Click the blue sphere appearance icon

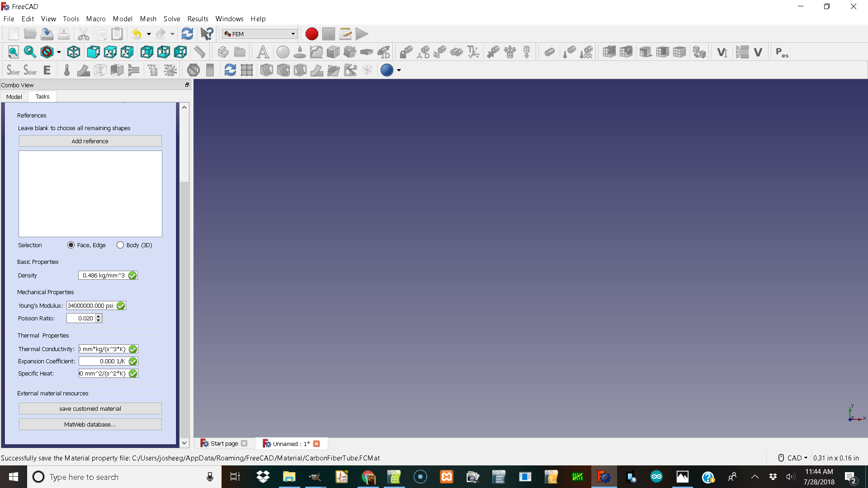pyautogui.click(x=387, y=70)
